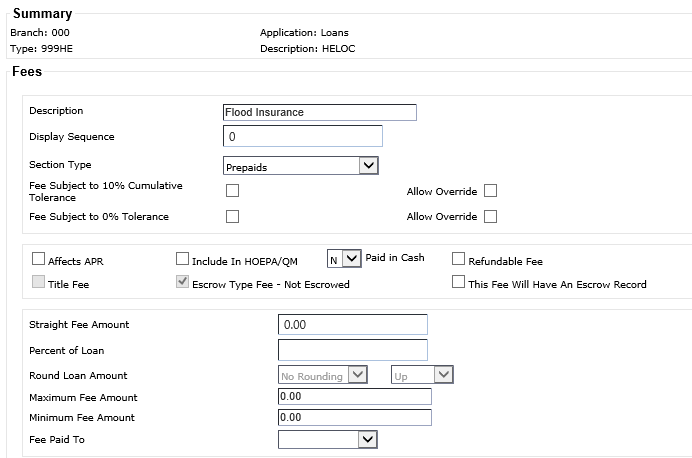Click the Summary section heading
This screenshot has width=692, height=458.
pyautogui.click(x=42, y=14)
